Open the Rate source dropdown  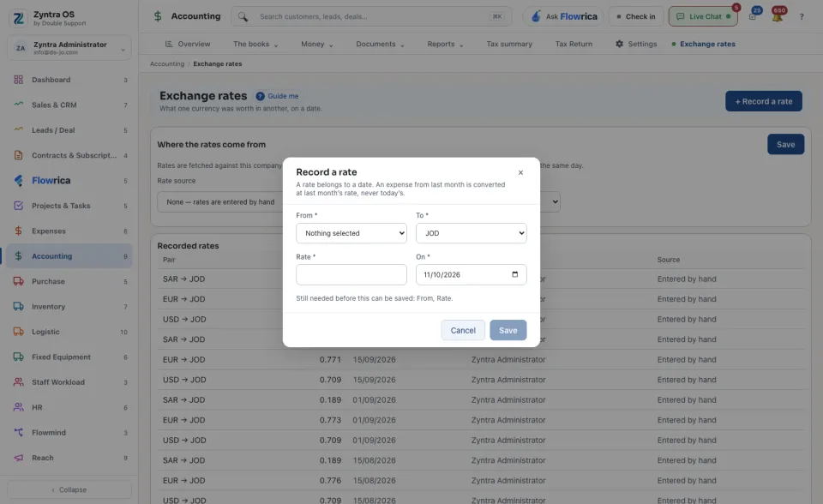pos(358,201)
